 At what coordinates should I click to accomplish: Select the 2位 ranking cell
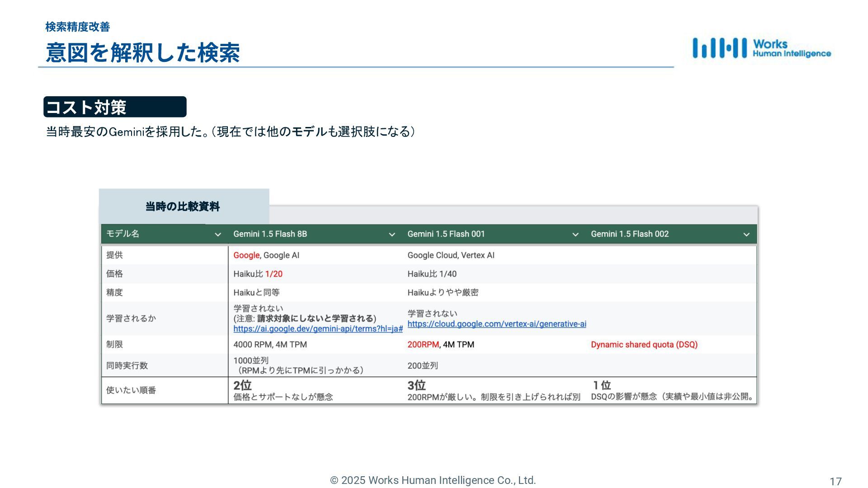(242, 385)
